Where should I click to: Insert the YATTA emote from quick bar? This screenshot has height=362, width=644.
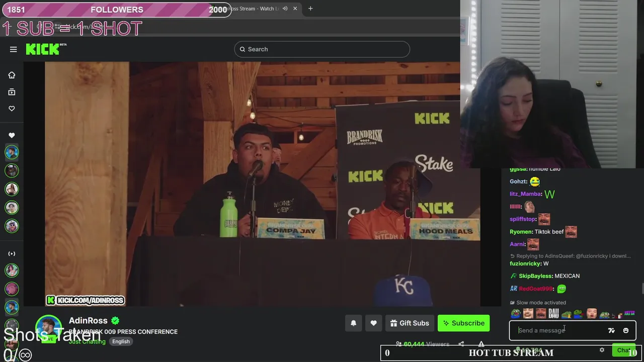pyautogui.click(x=629, y=314)
